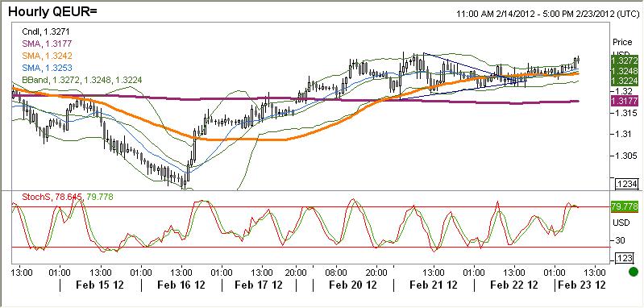Click the 1.3224 lower band price tag
The image size is (644, 308).
pos(625,81)
